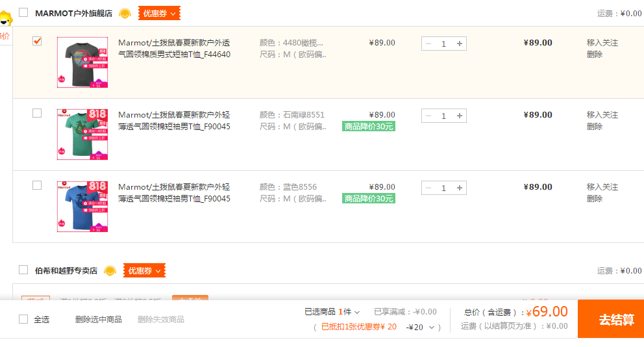Screen dimensions: 644x347
Task: Open 伯希和越野专卖店 优惠券 dropdown
Action: click(x=145, y=271)
